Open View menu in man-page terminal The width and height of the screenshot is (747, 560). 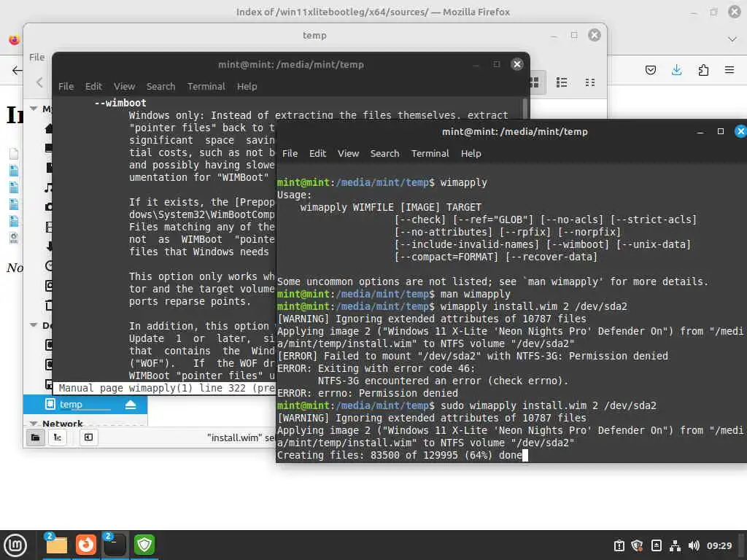point(124,86)
